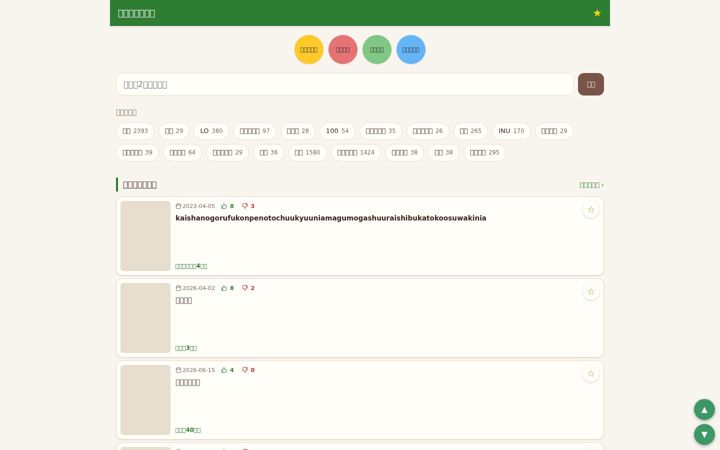
Task: Select the tag with count 64
Action: coord(182,152)
